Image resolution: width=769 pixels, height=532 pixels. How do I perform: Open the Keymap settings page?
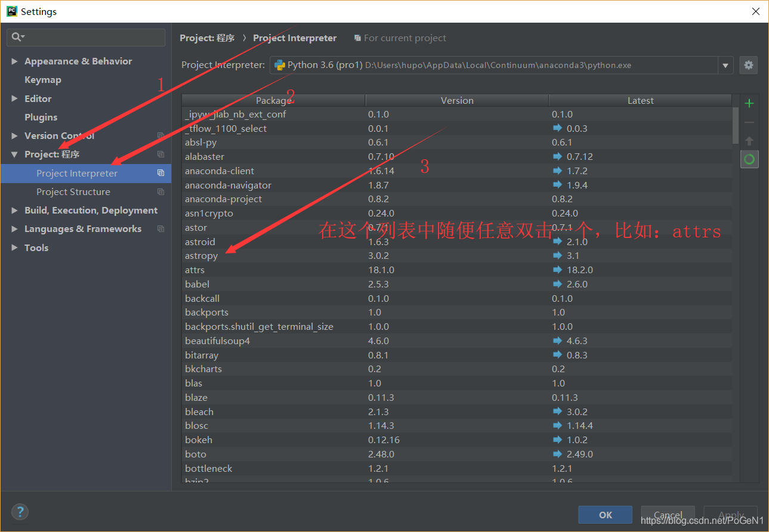43,80
